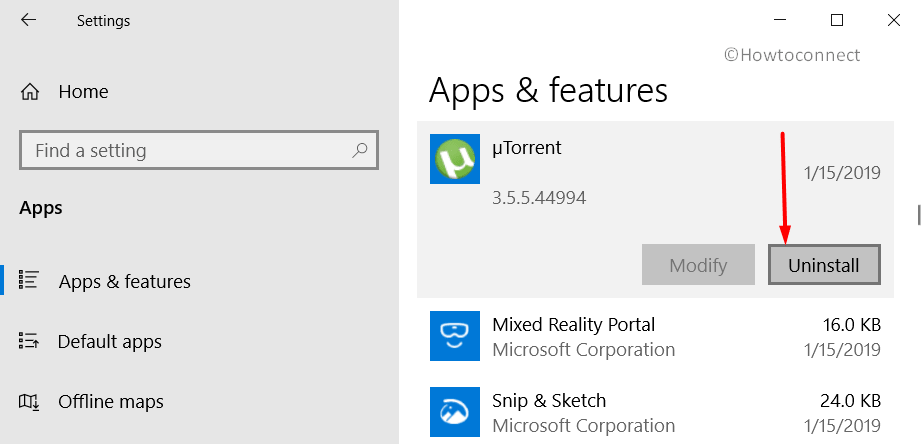Click the µTorrent install date 1/15/2019

tap(842, 173)
